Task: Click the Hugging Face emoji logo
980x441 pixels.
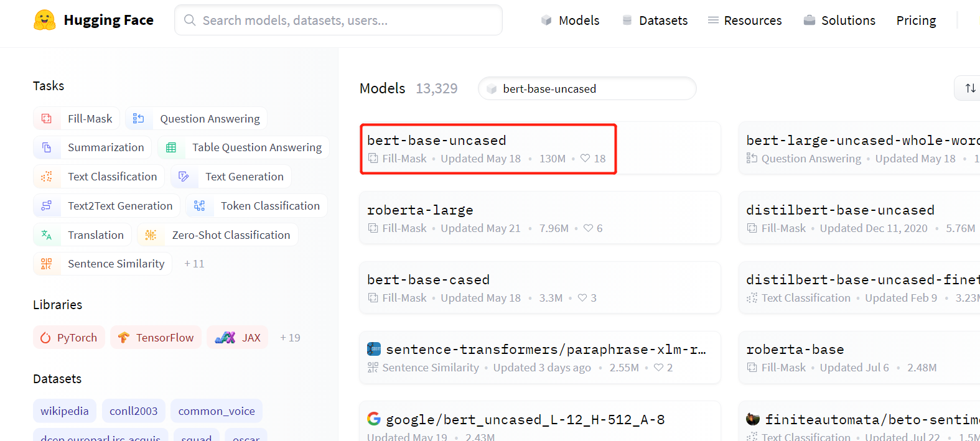Action: click(x=45, y=20)
